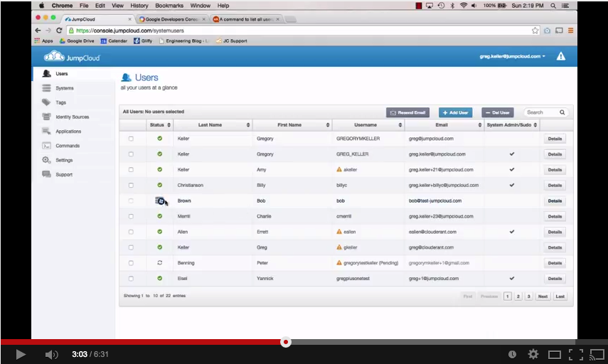Screen dimensions: 608x364
Task: Click the JumpCloud logo
Action: click(72, 57)
